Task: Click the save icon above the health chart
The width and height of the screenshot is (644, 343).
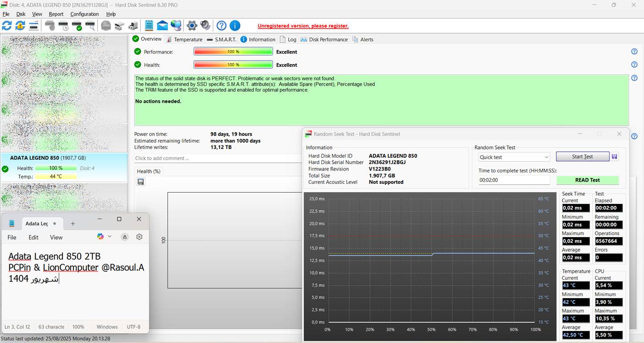Action: [141, 182]
